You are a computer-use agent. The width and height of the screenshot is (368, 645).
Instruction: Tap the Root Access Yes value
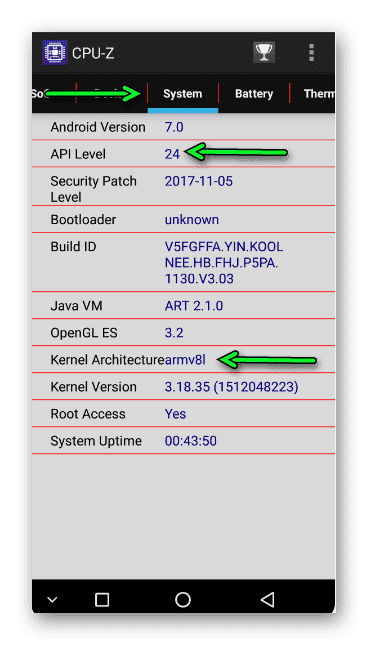tap(175, 414)
